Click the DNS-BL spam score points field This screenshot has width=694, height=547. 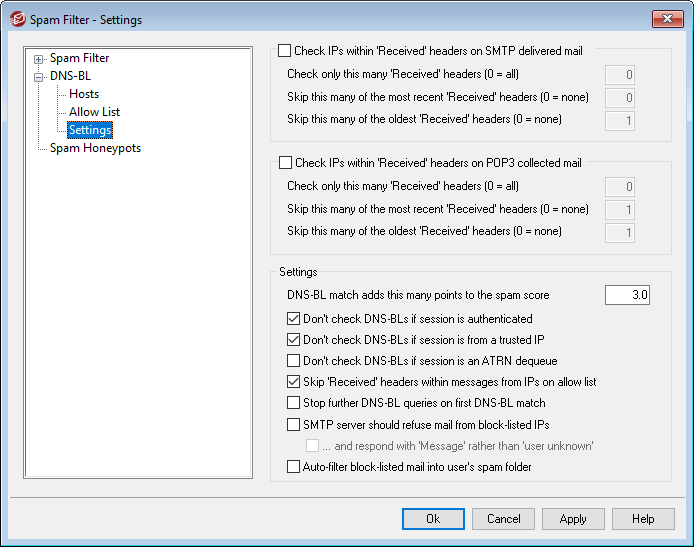pyautogui.click(x=627, y=295)
